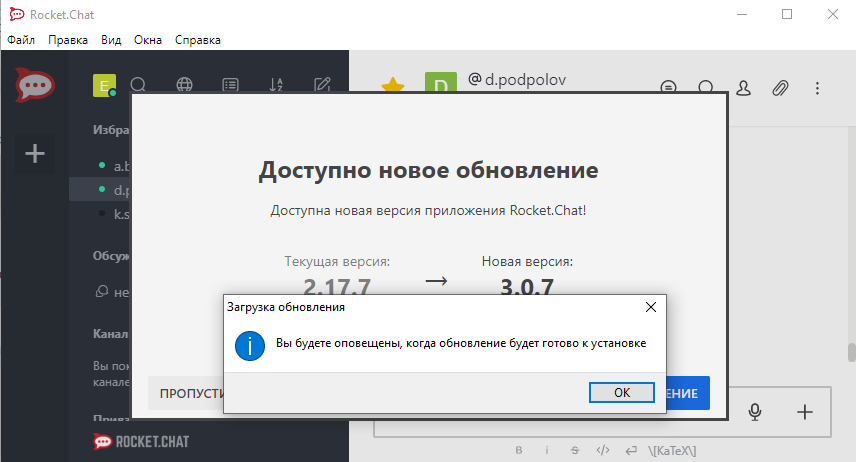Create new channel with pencil icon

pos(323,85)
